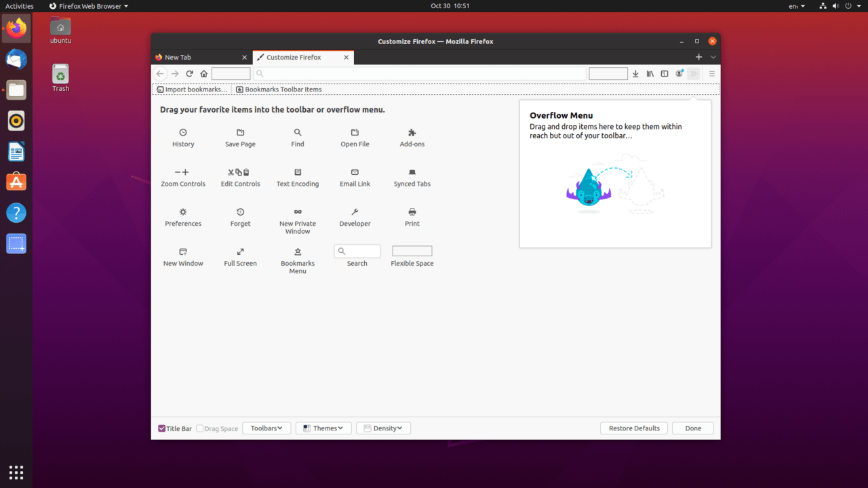Image resolution: width=868 pixels, height=488 pixels.
Task: Click Bookmarks Toolbar Items
Action: click(x=279, y=89)
